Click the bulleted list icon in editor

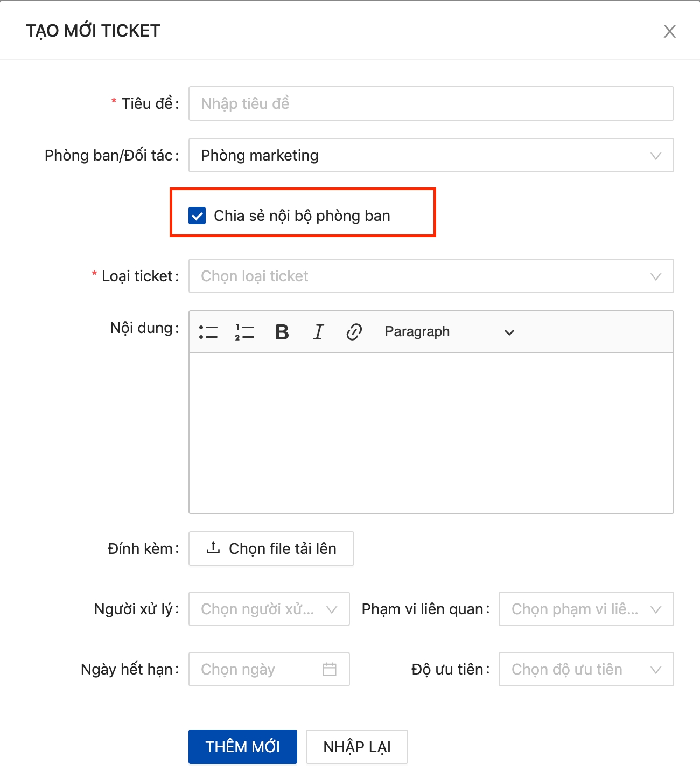(208, 332)
